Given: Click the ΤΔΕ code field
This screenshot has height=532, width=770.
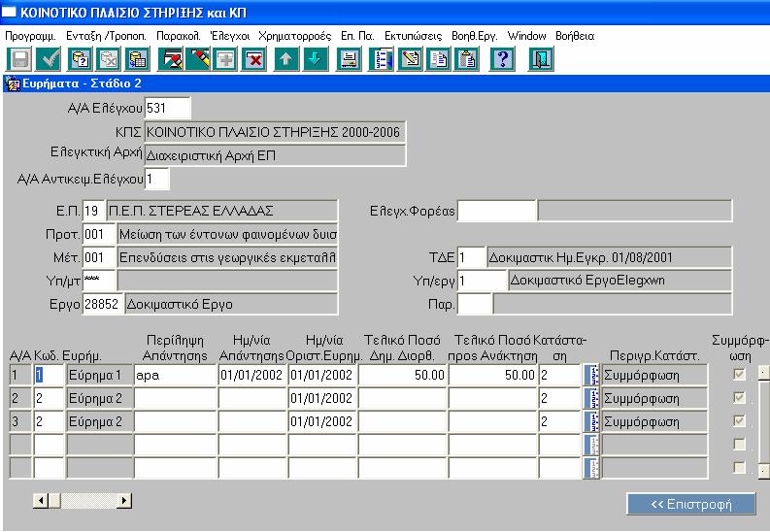Looking at the screenshot, I should coord(471,257).
